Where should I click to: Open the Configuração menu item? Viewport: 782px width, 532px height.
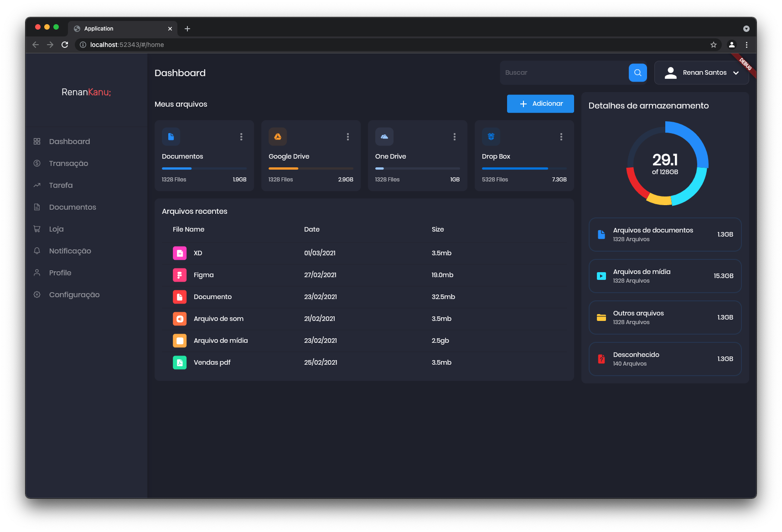tap(74, 294)
